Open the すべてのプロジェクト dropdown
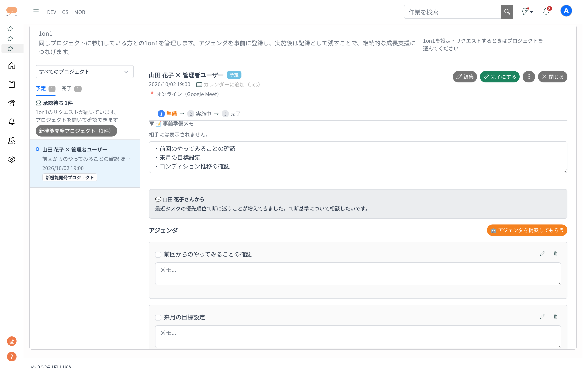 pyautogui.click(x=85, y=72)
